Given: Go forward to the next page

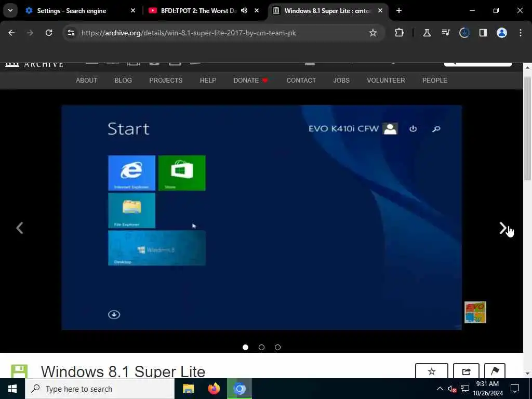Looking at the screenshot, I should point(30,33).
